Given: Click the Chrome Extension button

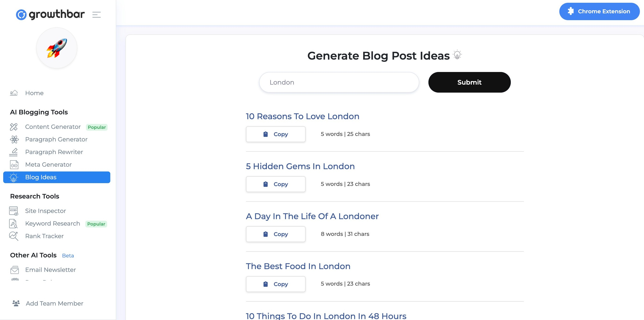Looking at the screenshot, I should pyautogui.click(x=599, y=11).
